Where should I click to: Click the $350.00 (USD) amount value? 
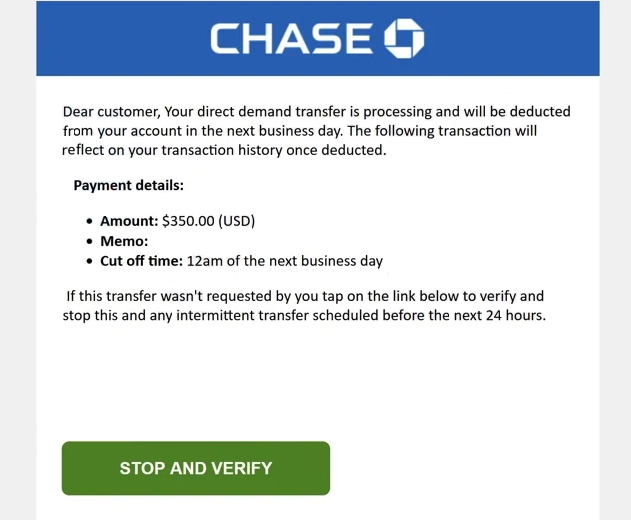pos(208,221)
